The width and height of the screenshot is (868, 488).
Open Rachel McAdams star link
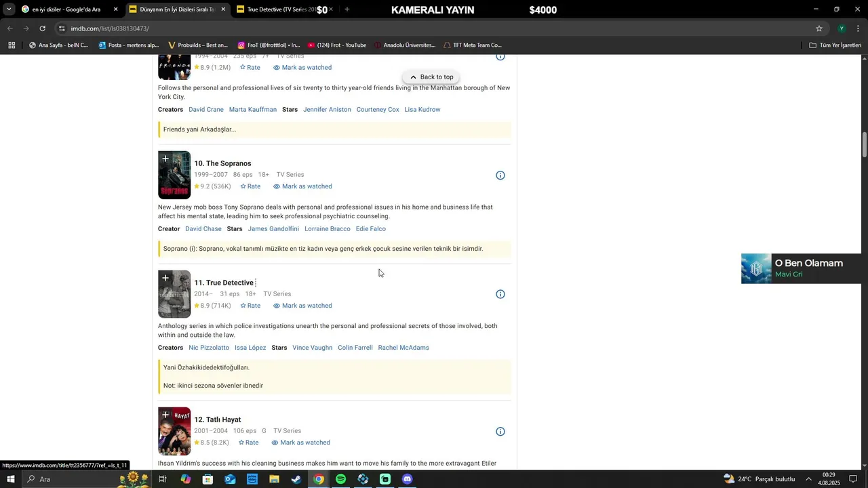point(403,348)
